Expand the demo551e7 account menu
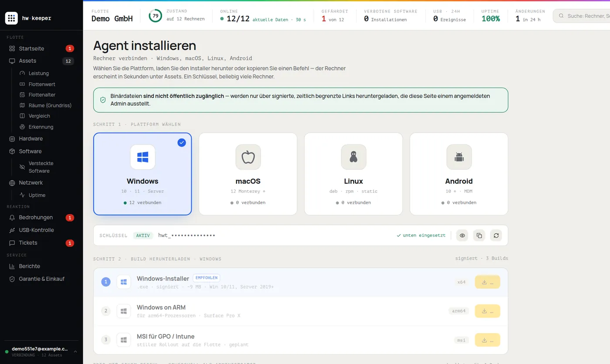The width and height of the screenshot is (610, 364). [x=41, y=351]
